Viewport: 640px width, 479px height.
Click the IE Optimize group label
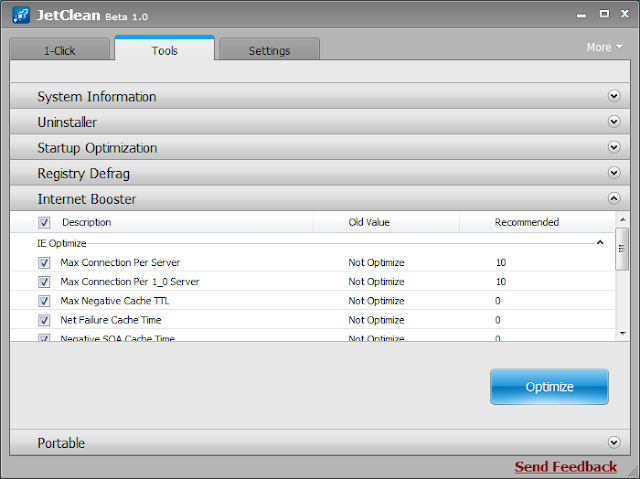(x=62, y=243)
